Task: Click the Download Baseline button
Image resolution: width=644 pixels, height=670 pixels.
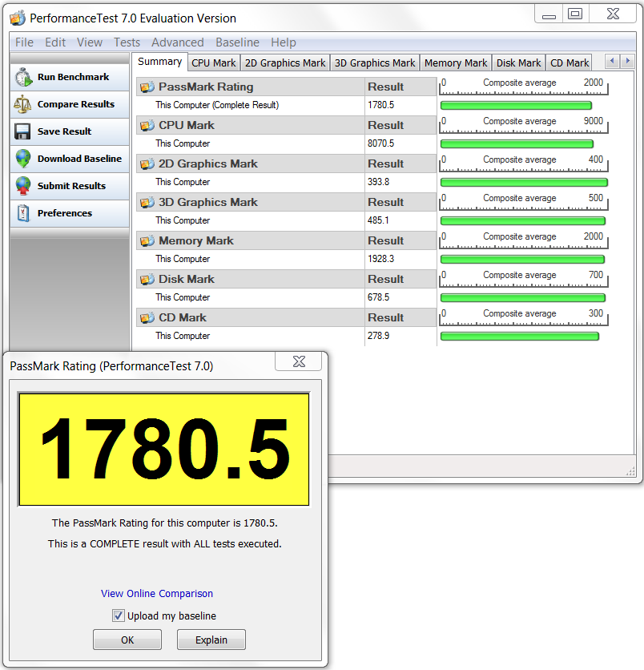Action: pyautogui.click(x=70, y=159)
